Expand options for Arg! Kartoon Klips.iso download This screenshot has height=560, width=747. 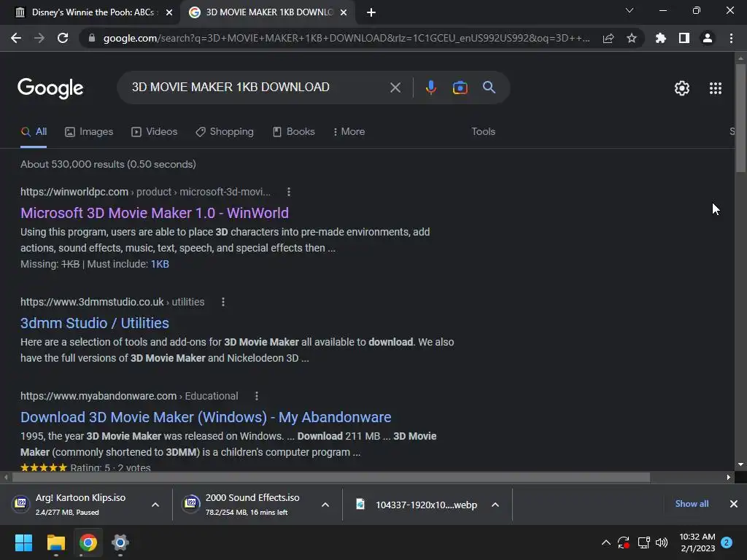point(155,505)
